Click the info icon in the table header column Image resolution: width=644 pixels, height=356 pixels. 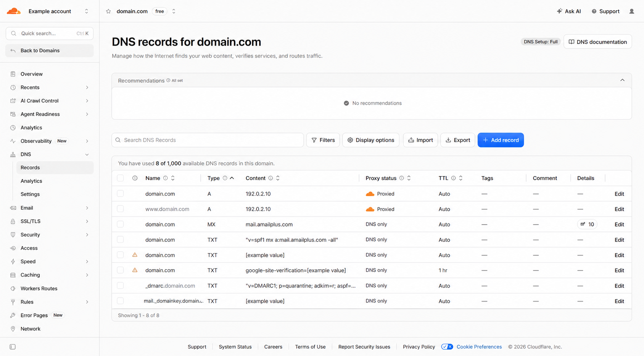[x=135, y=178]
